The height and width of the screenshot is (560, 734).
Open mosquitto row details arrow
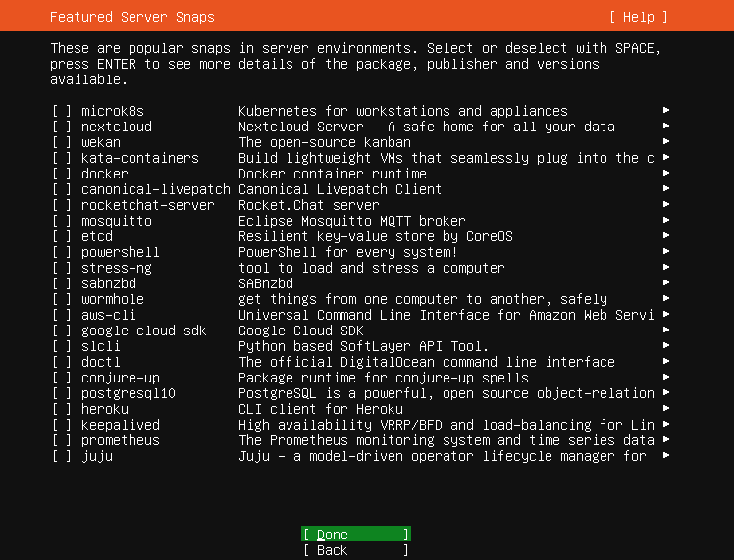pos(666,220)
